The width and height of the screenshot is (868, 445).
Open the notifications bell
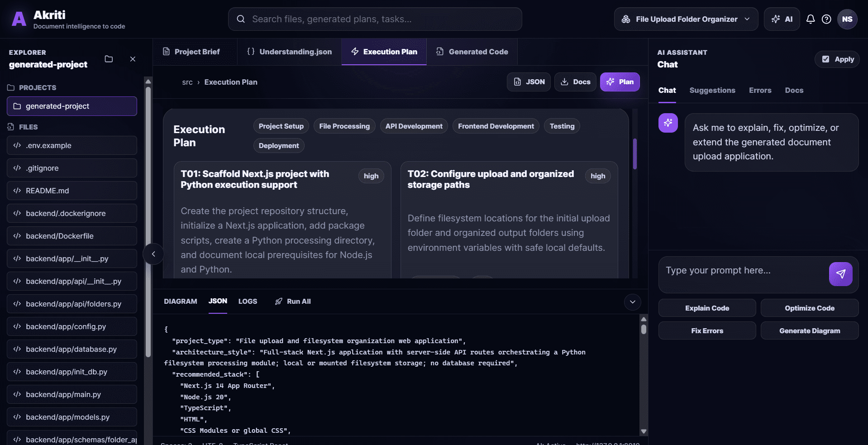811,19
